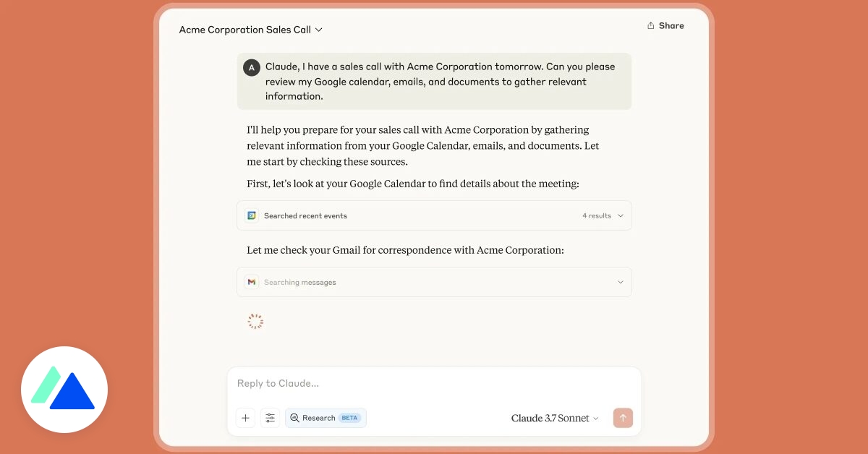Toggle Research BETA mode on
Image resolution: width=868 pixels, height=454 pixels.
click(325, 418)
